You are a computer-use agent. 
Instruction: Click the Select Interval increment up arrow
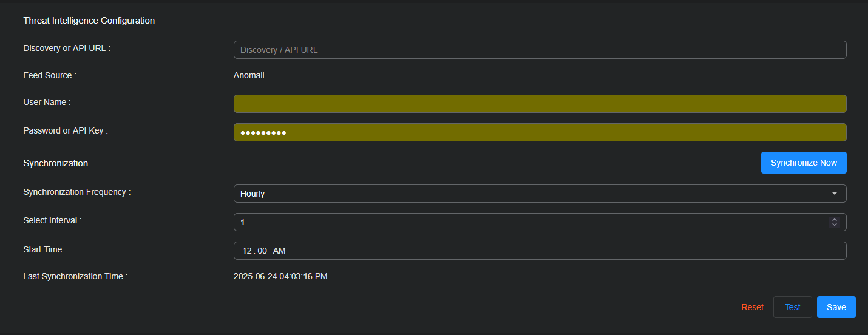[835, 220]
